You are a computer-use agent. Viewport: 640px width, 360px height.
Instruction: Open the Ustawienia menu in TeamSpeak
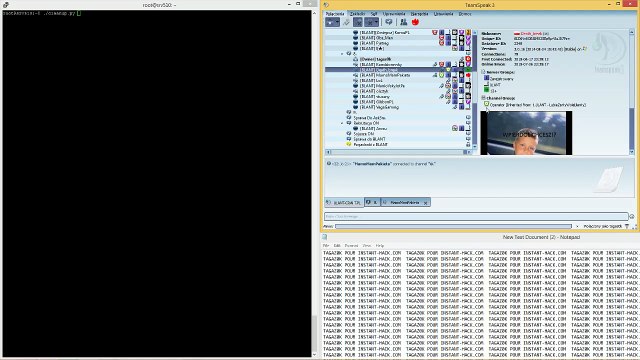443,14
